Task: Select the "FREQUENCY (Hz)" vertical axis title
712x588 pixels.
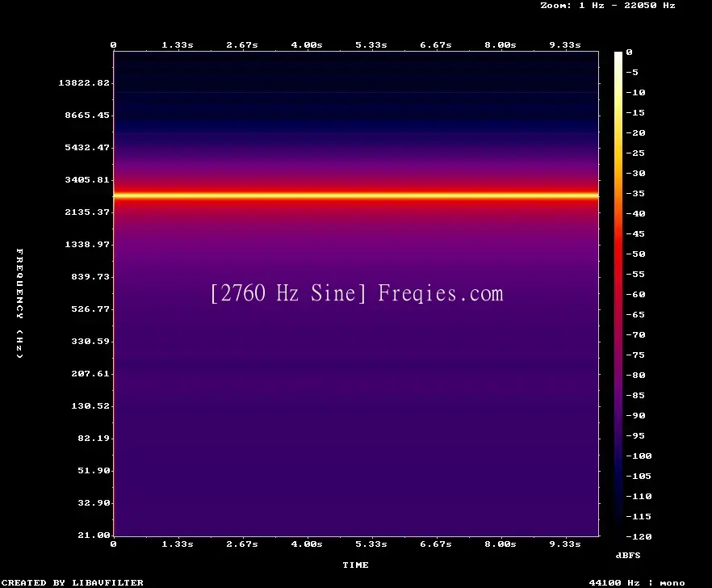Action: (x=19, y=303)
